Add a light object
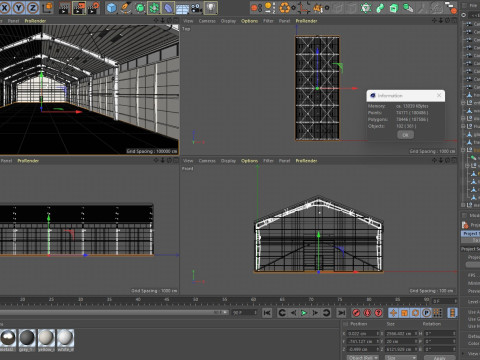The image size is (480, 360). point(211,8)
